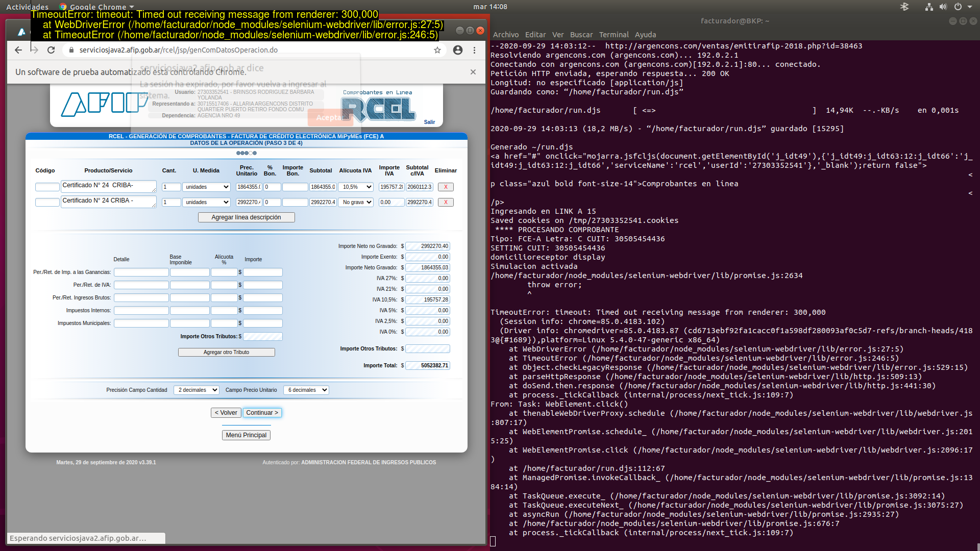980x551 pixels.
Task: Open Campo Precio Unitario 6 decimales dropdown
Action: [306, 390]
